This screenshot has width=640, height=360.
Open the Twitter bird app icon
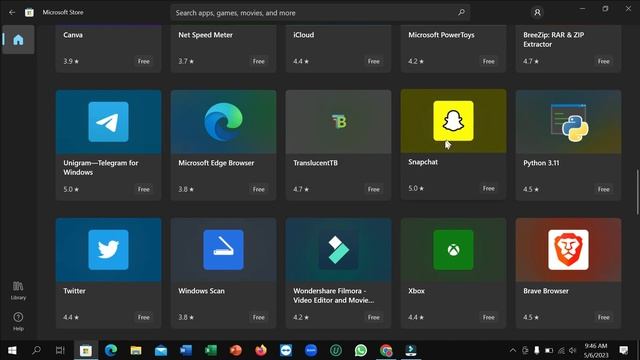[108, 249]
